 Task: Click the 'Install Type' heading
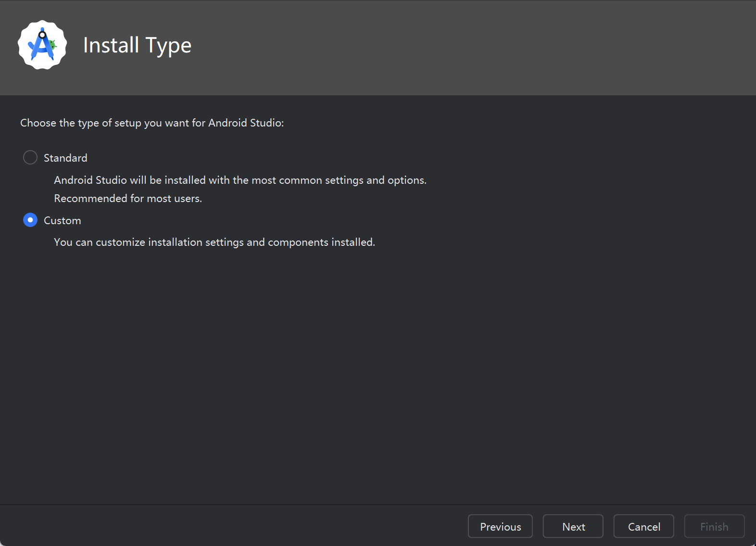click(x=137, y=45)
